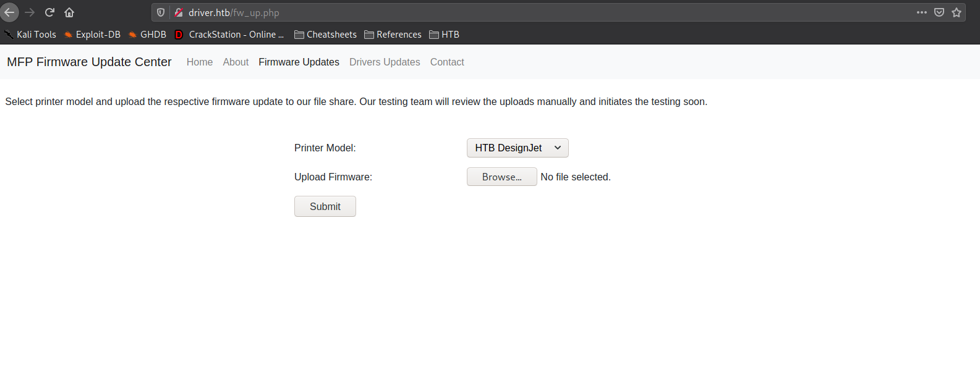Expand the References bookmark folder
The image size is (980, 383).
tap(398, 35)
